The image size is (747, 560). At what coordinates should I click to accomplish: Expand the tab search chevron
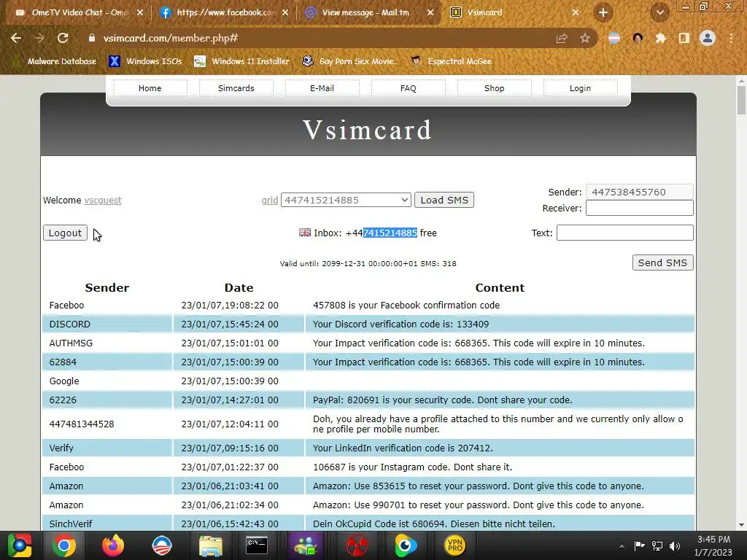(659, 13)
